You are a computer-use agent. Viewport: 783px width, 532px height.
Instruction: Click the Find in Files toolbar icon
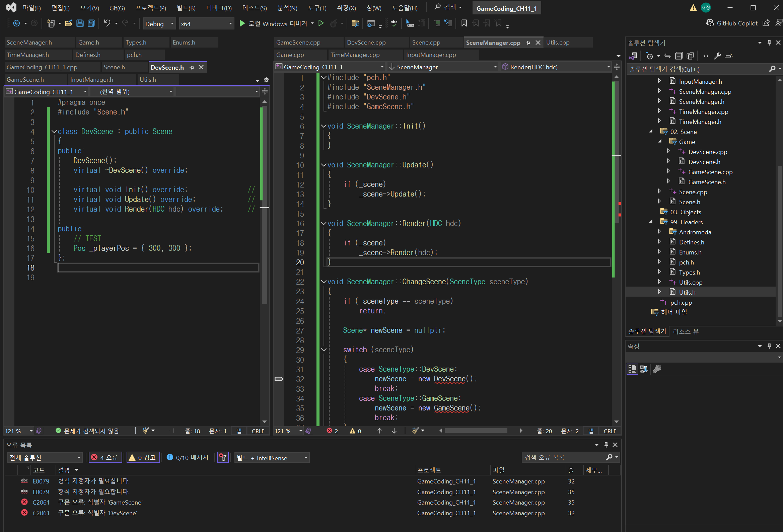pos(355,23)
